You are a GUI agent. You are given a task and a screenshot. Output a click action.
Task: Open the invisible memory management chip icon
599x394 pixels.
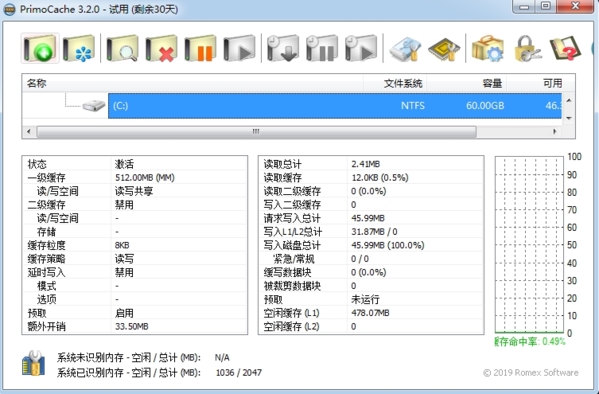click(x=444, y=48)
